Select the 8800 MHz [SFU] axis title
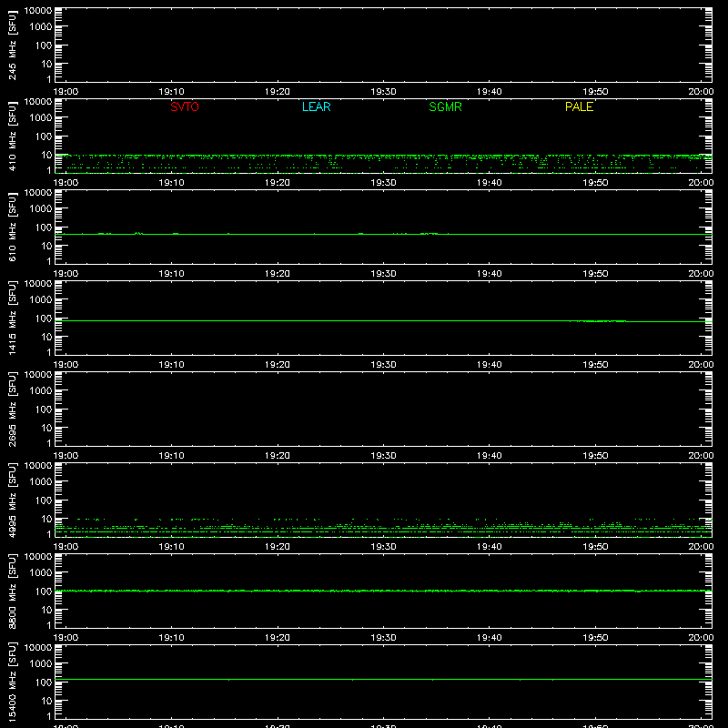Image resolution: width=728 pixels, height=728 pixels. click(12, 591)
